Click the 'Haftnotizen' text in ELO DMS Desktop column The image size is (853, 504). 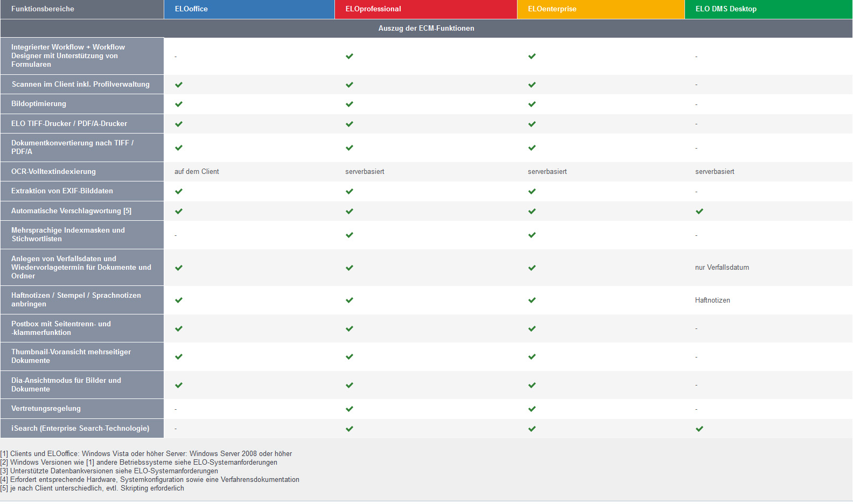(x=712, y=300)
